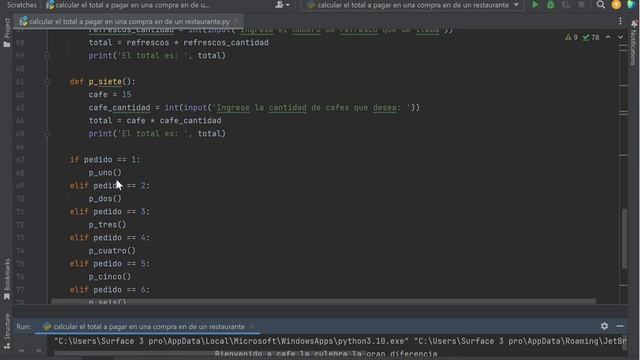Click the typo count 78 indicator
640x360 pixels.
591,37
